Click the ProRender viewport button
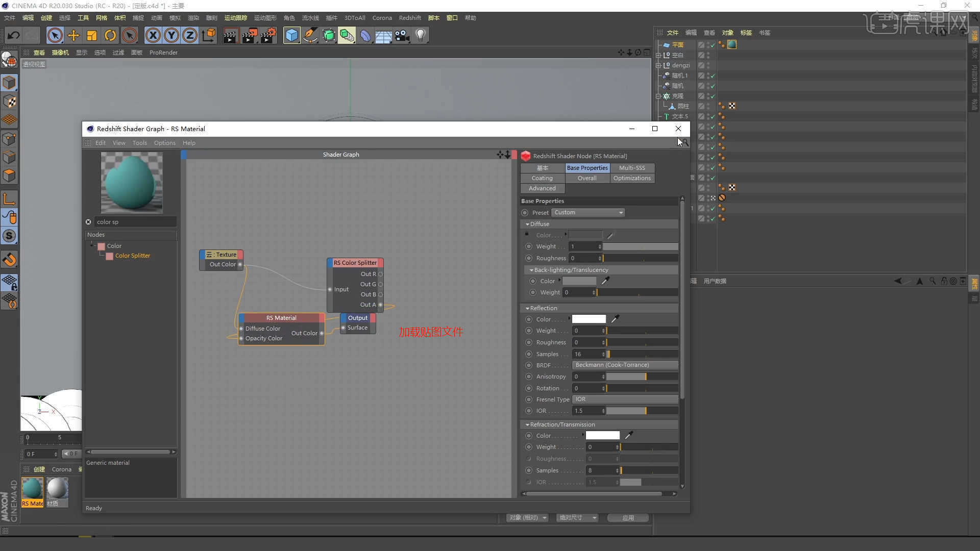Screen dimensions: 980x551 click(x=162, y=53)
